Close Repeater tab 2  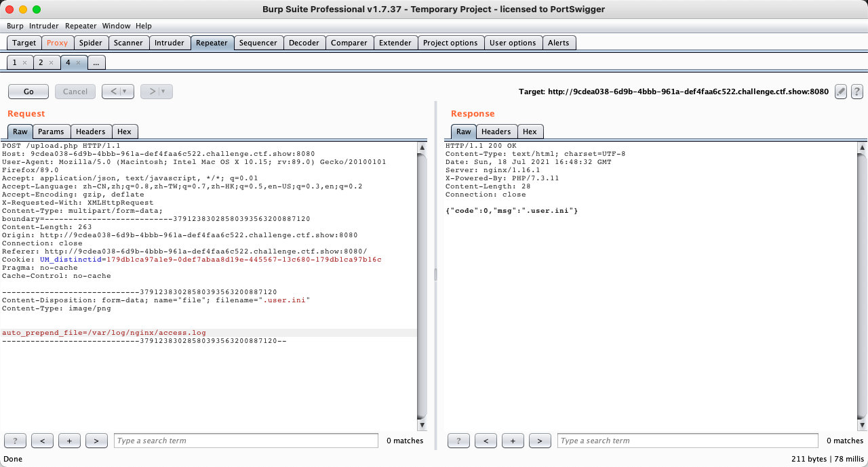[51, 62]
